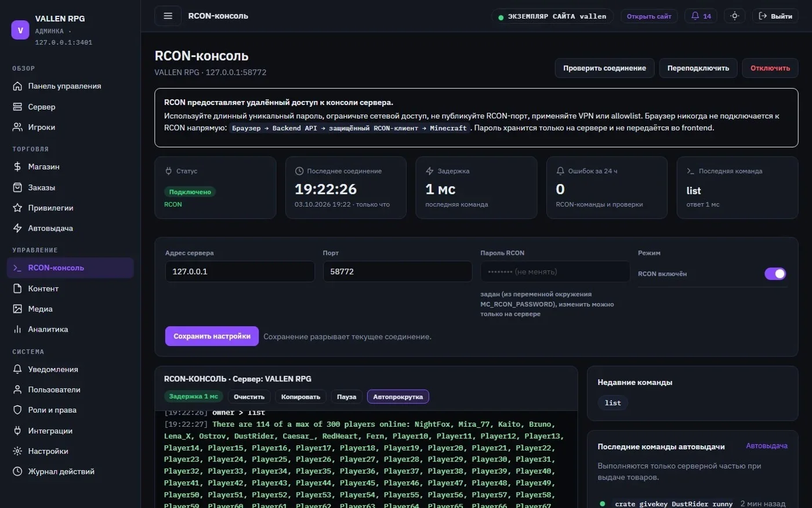Image resolution: width=812 pixels, height=508 pixels.
Task: Click the Настройки gear icon
Action: [x=17, y=451]
